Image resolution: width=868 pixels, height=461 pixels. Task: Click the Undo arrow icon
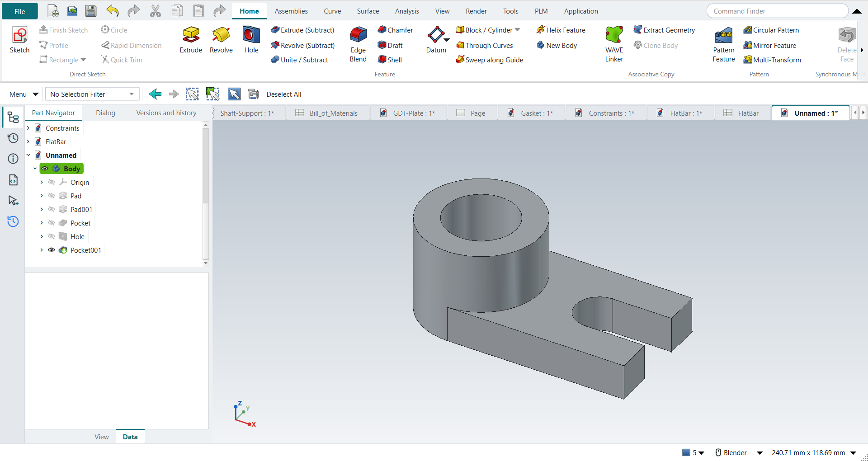(x=113, y=11)
